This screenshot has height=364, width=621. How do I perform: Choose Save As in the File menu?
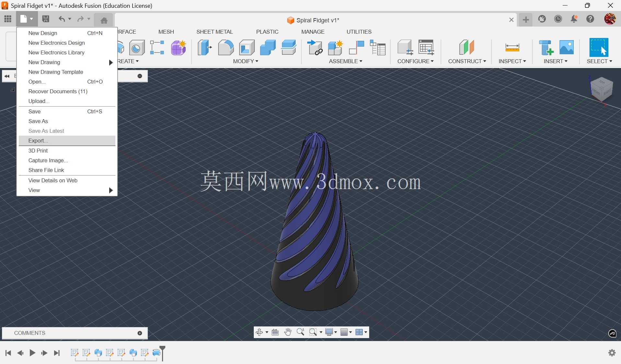[67, 121]
